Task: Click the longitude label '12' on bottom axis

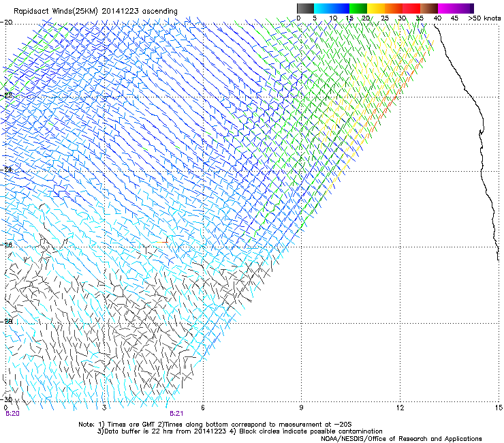Action: (400, 408)
